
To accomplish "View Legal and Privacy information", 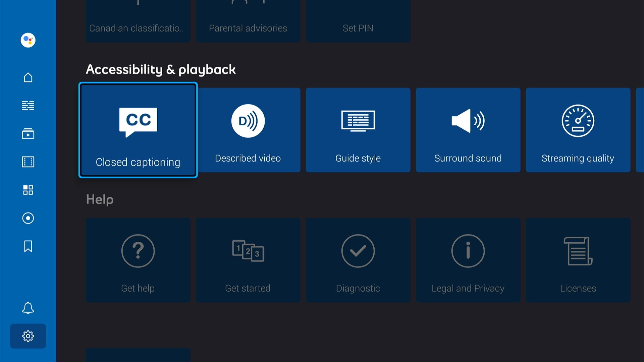I will pos(468,260).
